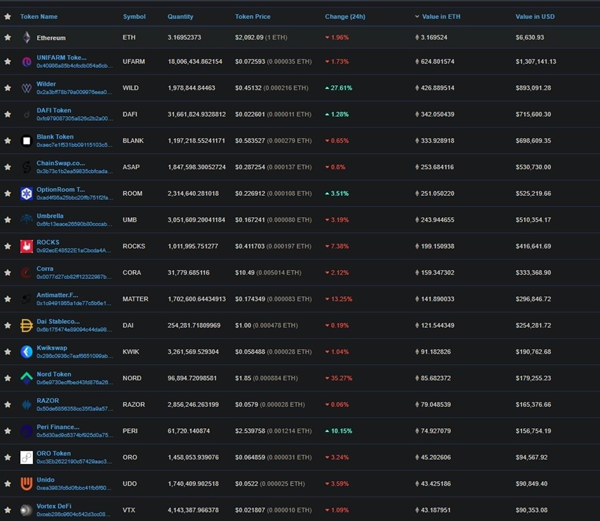Toggle favorite star for ROCKS row
This screenshot has height=521, width=600.
8,246
